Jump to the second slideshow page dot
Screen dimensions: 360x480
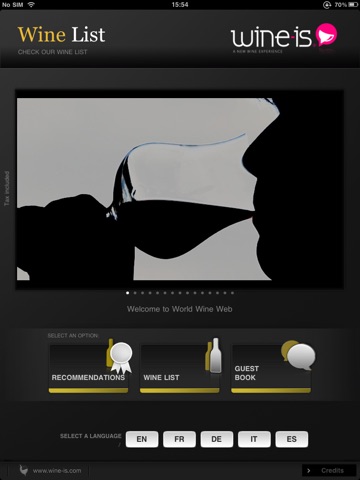(135, 293)
